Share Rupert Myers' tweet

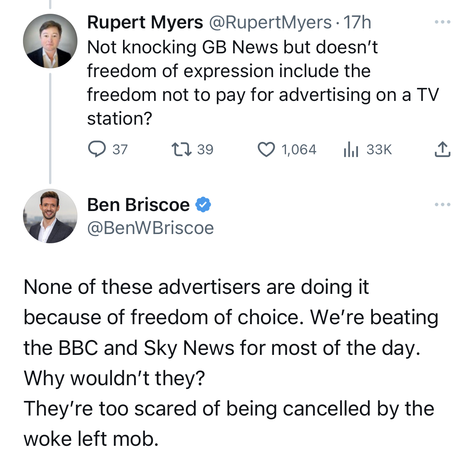click(442, 149)
